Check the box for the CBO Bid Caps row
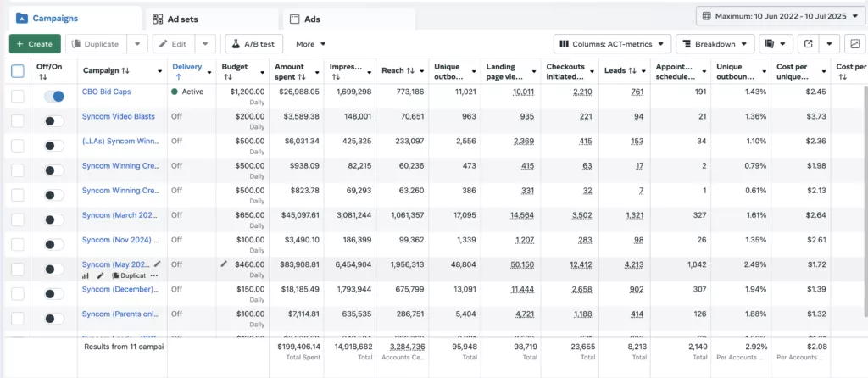Viewport: 868px width, 378px height. (x=18, y=97)
